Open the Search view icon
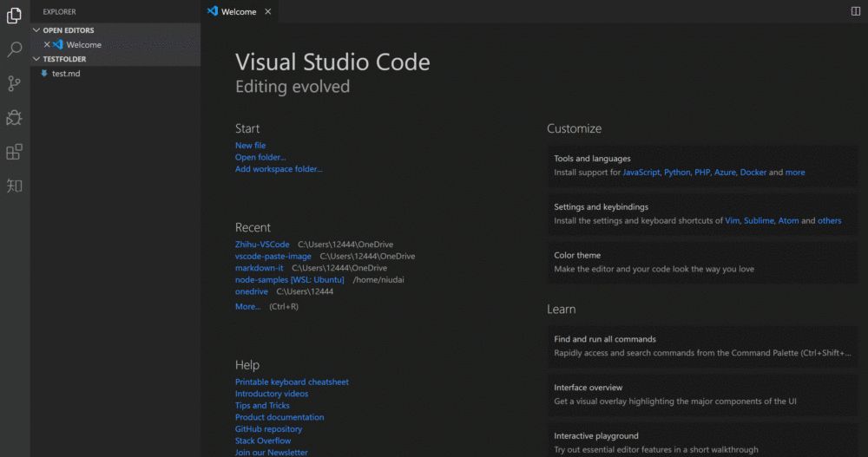 (x=14, y=49)
